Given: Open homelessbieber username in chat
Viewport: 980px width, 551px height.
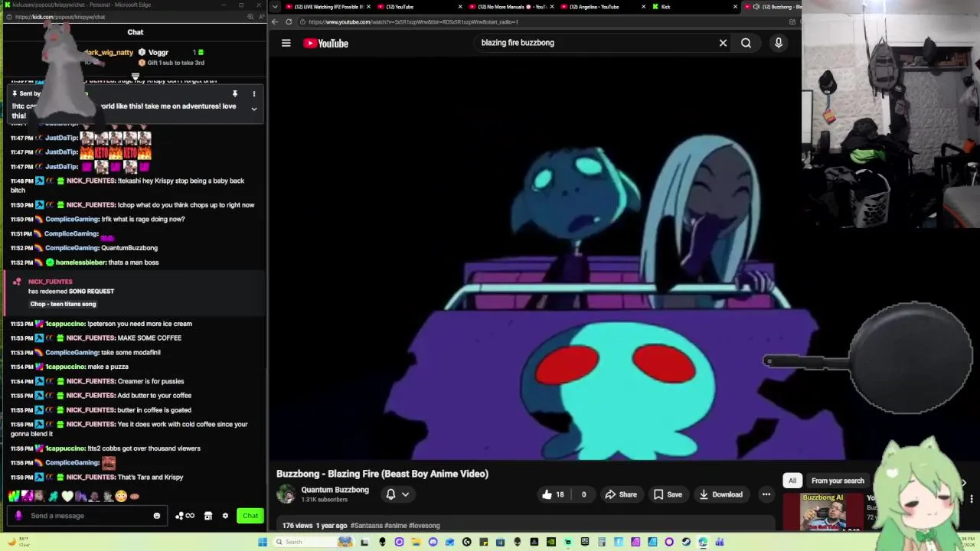Looking at the screenshot, I should point(80,262).
